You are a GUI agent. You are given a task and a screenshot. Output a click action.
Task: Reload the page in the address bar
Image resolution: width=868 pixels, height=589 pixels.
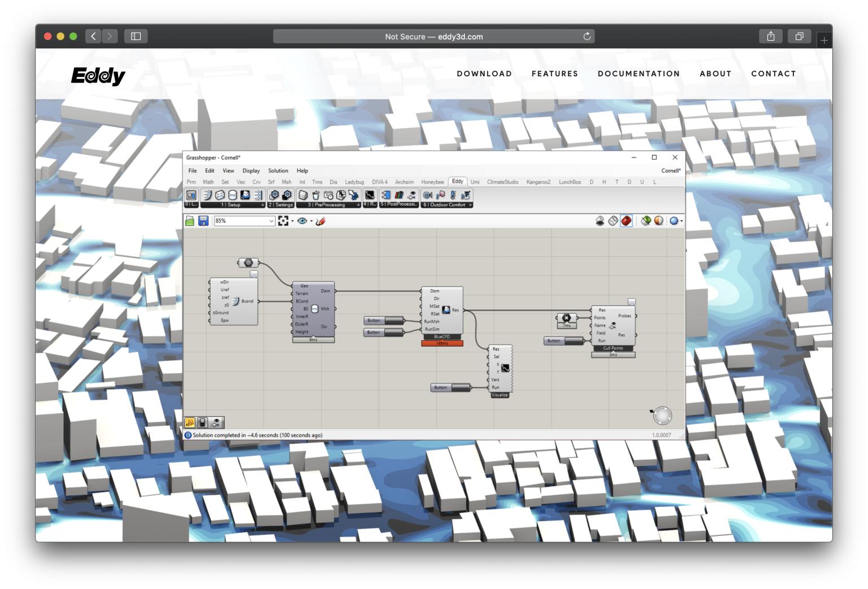coord(587,36)
